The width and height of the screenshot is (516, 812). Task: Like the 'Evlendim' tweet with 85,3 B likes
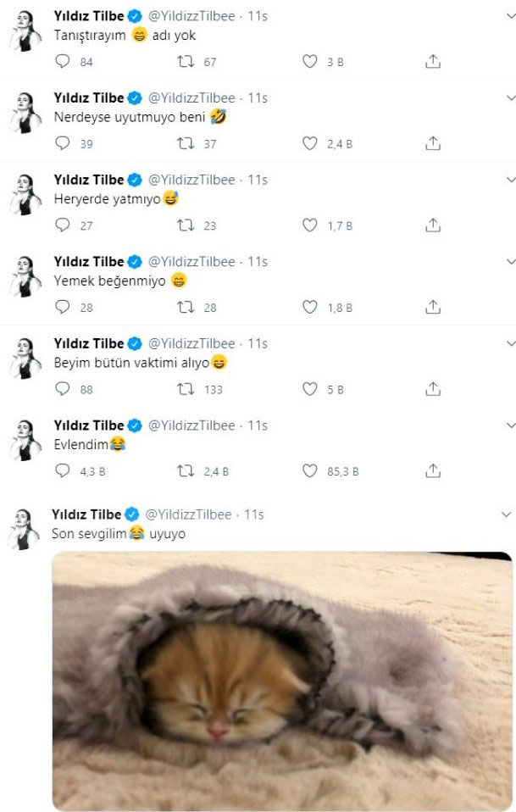coord(310,470)
